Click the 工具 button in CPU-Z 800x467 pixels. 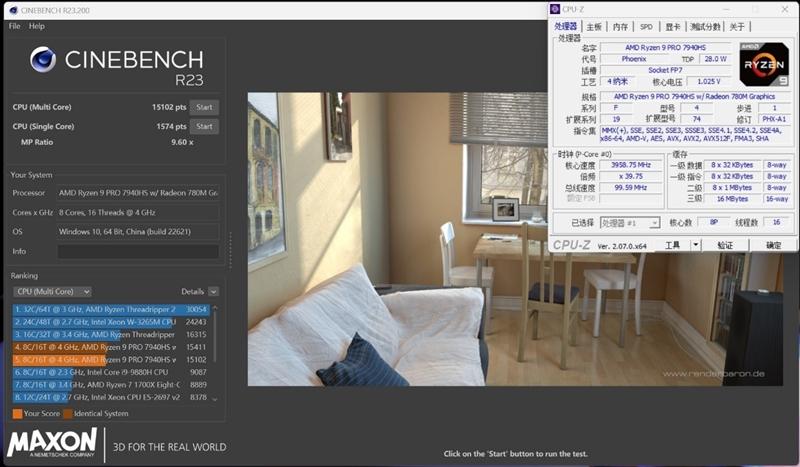pos(672,245)
